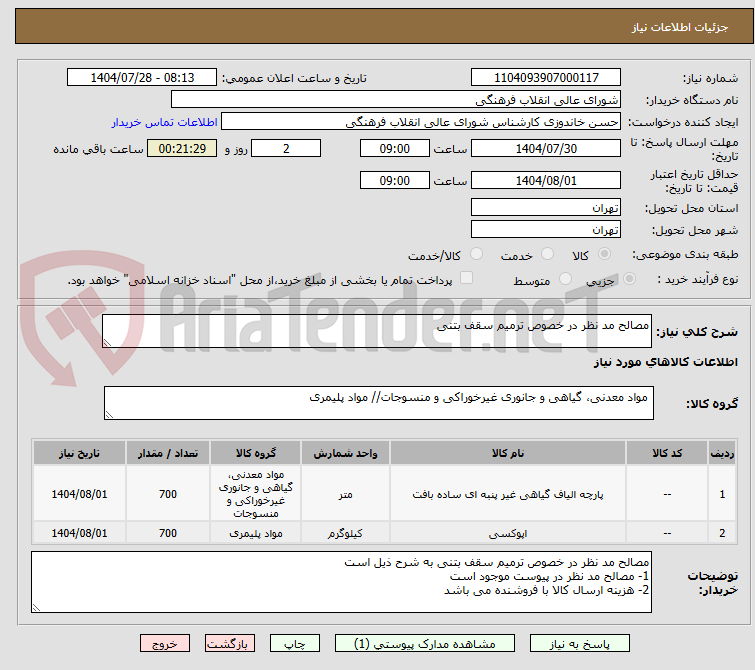Click buyer name field شورای عالی انقلاب فرهنگی
This screenshot has height=670, width=755.
(396, 100)
